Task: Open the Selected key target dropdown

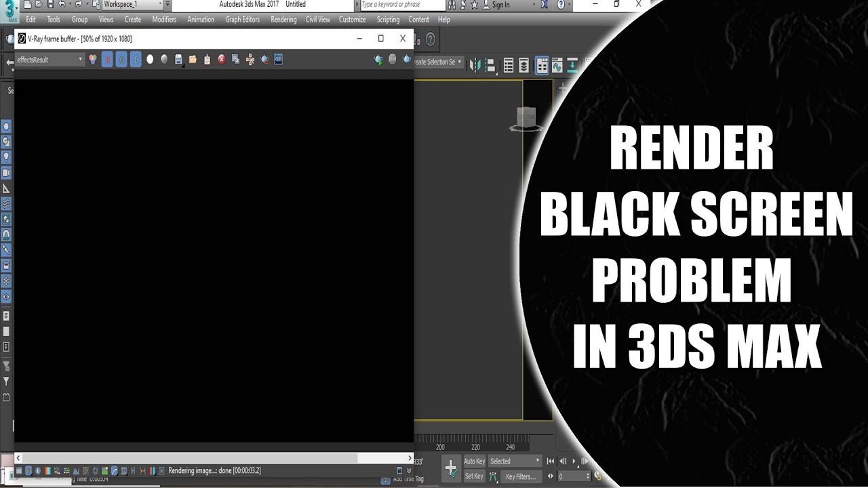Action: (x=515, y=462)
